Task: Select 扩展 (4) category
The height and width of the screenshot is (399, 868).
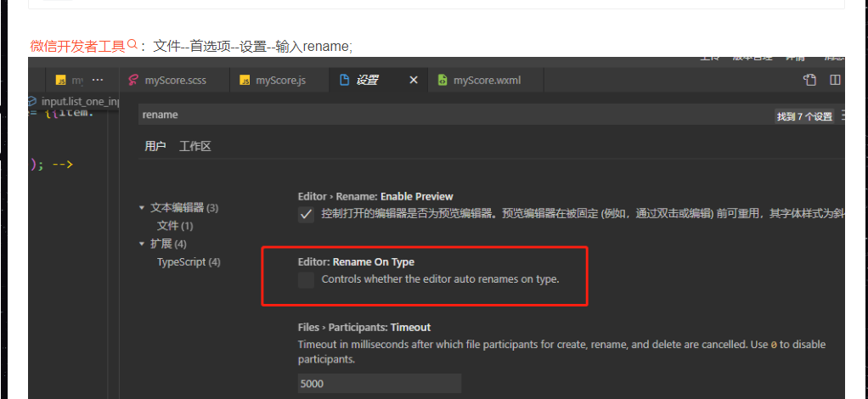Action: click(168, 244)
